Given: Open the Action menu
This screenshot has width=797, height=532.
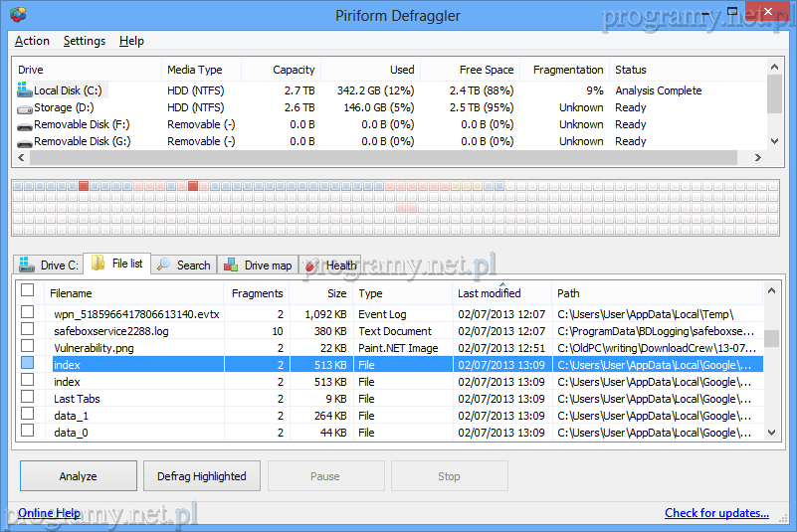Looking at the screenshot, I should tap(32, 41).
